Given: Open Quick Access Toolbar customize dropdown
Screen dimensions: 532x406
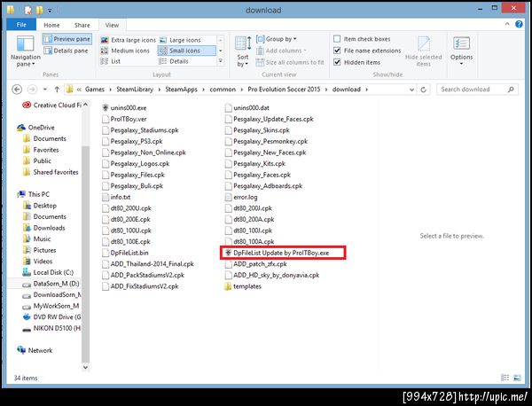Looking at the screenshot, I should click(50, 11).
